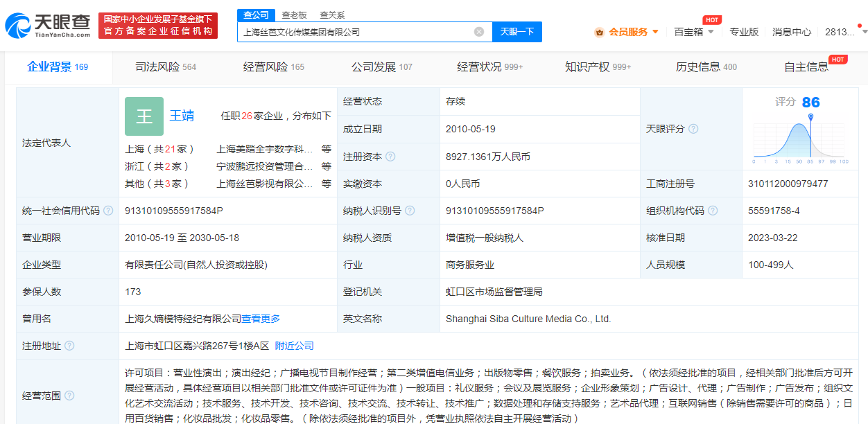Click the 26 companies count
Viewport: 868px width, 424px height.
[x=246, y=116]
